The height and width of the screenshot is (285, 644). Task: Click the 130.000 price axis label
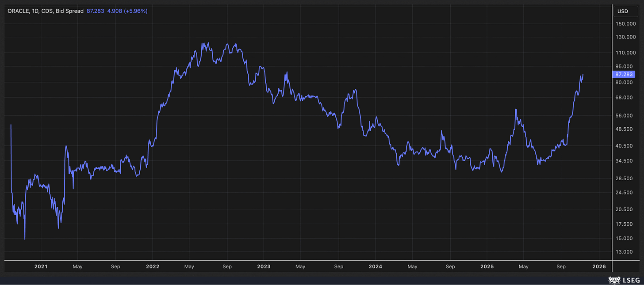click(x=625, y=37)
